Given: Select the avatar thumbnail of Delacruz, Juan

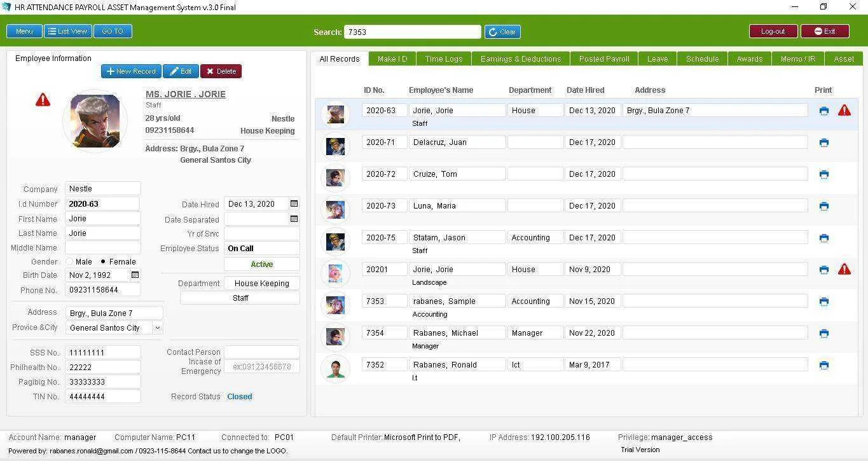Looking at the screenshot, I should coord(335,146).
